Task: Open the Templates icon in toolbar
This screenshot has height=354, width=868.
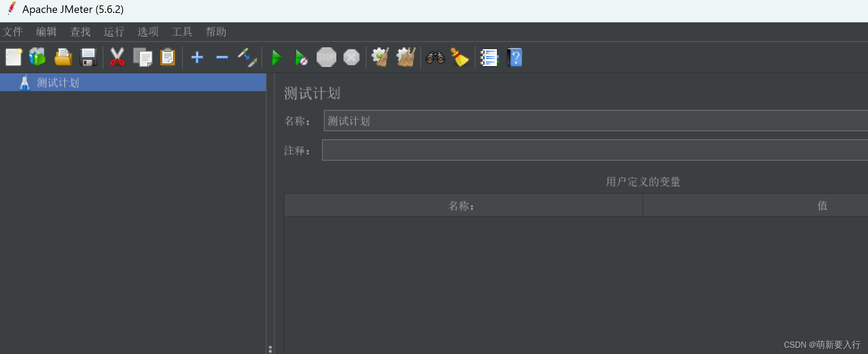Action: pos(38,57)
